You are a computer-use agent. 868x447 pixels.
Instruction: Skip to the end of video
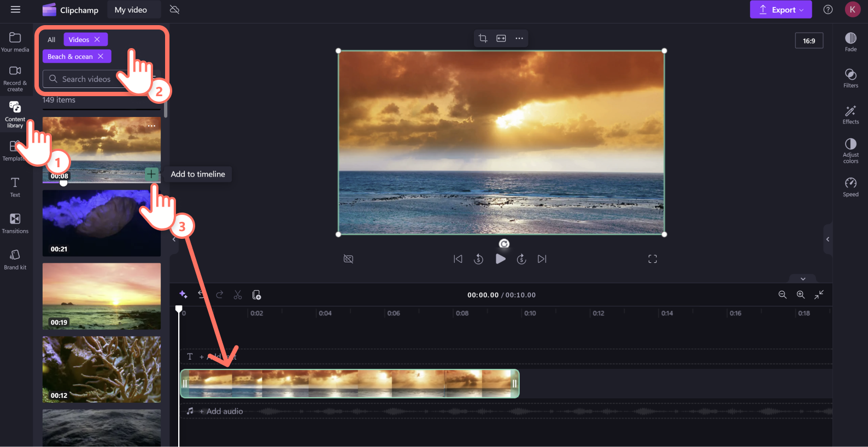[542, 259]
